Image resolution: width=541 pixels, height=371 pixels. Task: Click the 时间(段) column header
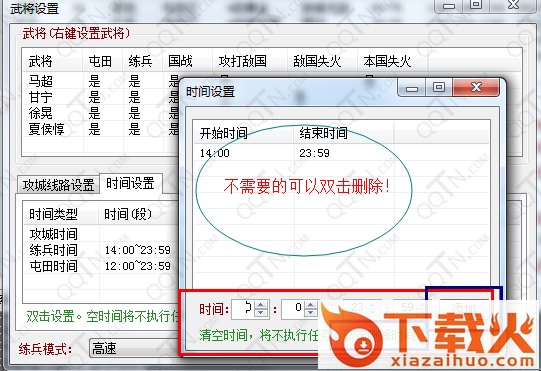[139, 214]
